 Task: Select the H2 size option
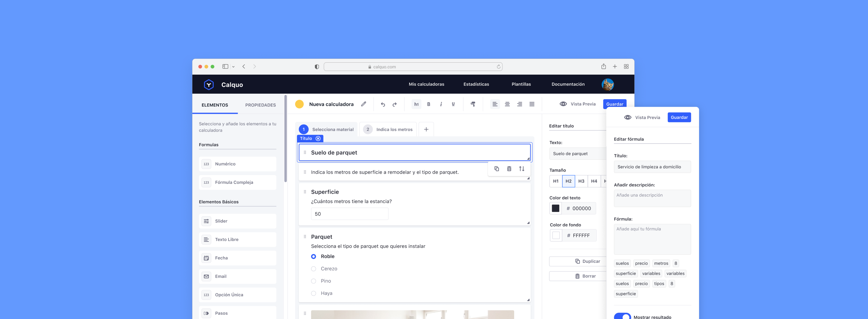(568, 181)
